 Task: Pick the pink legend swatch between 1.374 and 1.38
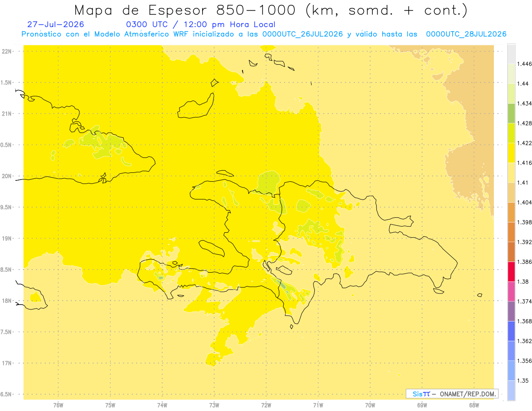coord(511,291)
